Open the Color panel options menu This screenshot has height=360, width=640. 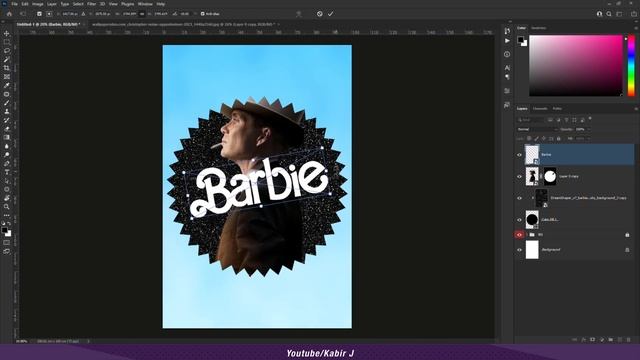click(636, 28)
